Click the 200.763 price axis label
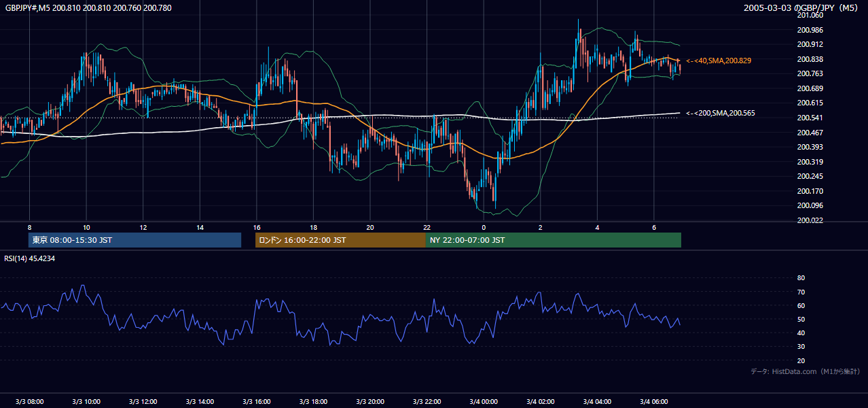The image size is (868, 408). tap(811, 73)
